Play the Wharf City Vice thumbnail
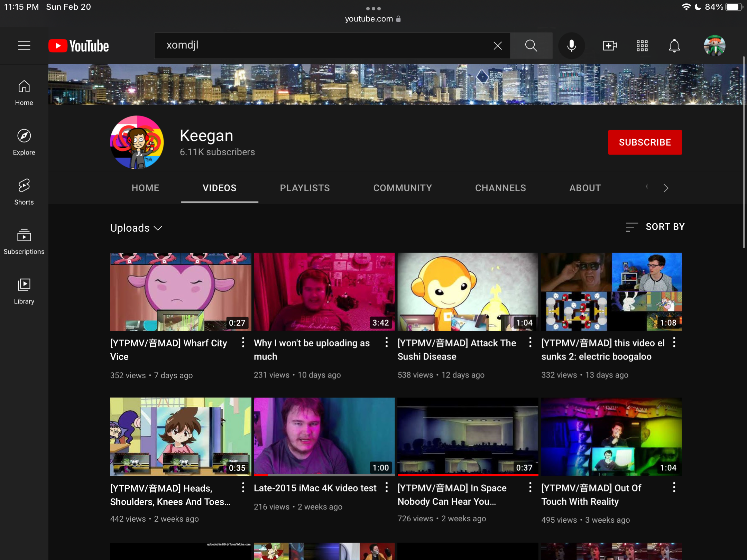 coord(181,292)
